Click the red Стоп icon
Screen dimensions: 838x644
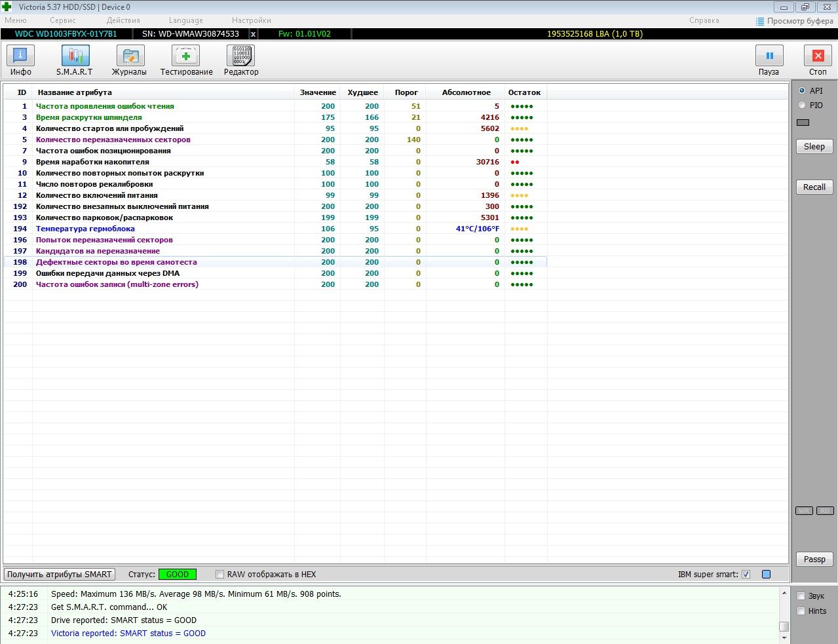click(x=818, y=56)
